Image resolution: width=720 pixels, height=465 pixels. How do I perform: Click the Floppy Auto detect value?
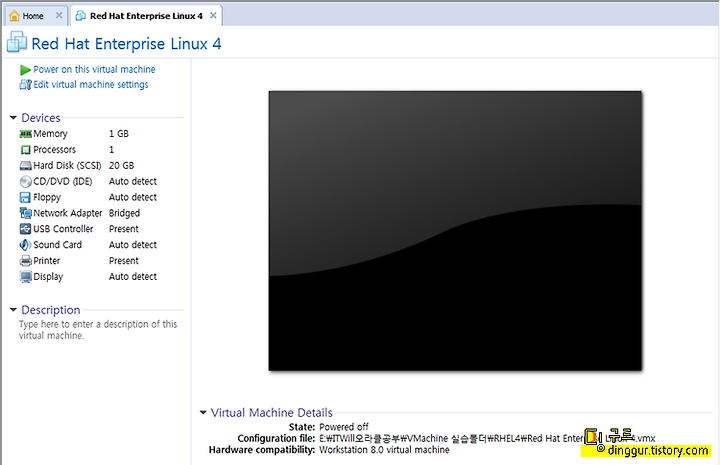point(133,197)
